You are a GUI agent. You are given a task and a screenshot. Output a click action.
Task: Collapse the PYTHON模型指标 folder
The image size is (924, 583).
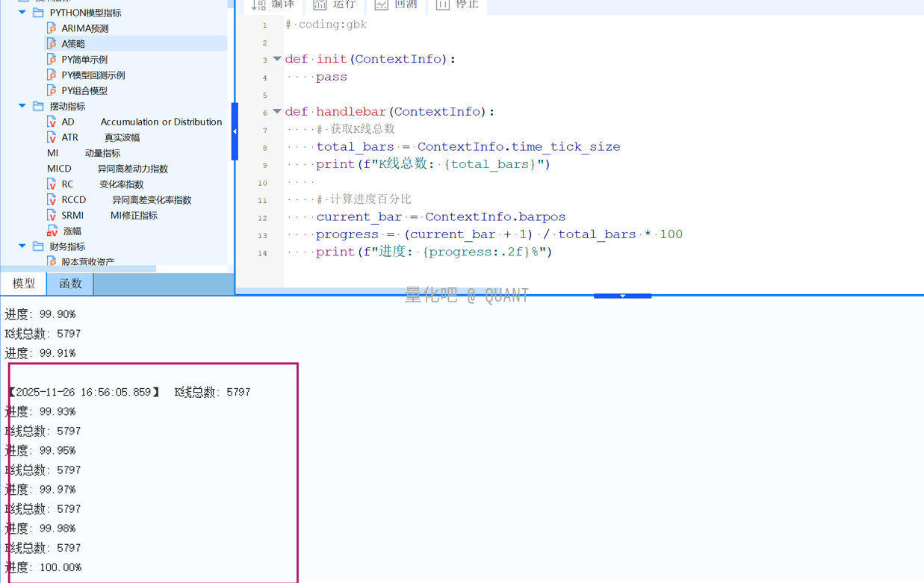coord(22,13)
